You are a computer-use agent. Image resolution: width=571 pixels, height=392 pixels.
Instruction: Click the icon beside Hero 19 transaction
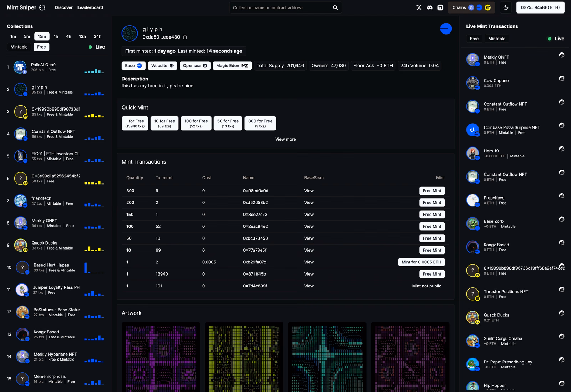(x=561, y=149)
